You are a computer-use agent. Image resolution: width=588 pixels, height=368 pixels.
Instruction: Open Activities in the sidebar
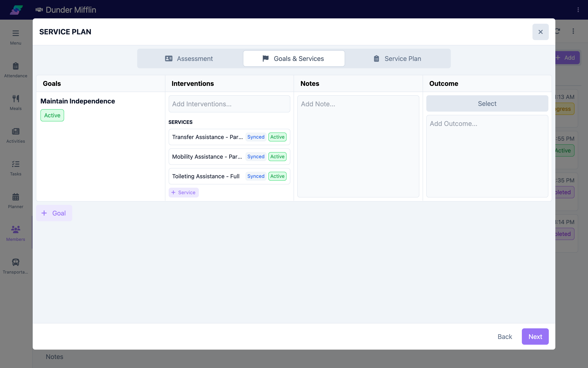point(16,136)
